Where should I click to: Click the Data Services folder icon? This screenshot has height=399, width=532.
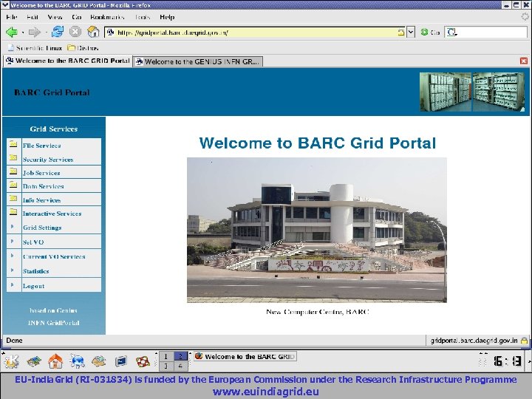pyautogui.click(x=13, y=185)
